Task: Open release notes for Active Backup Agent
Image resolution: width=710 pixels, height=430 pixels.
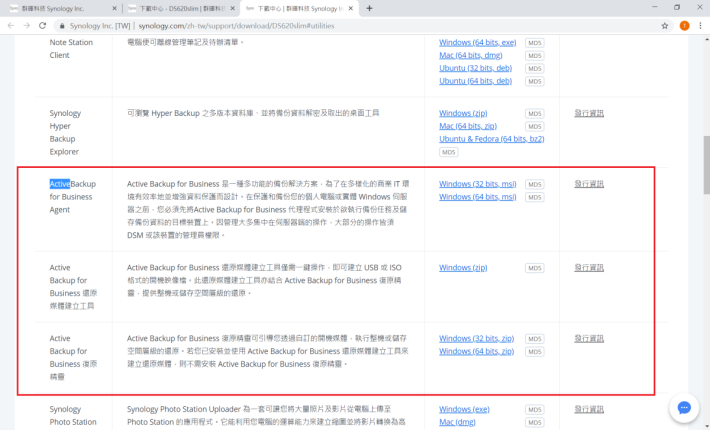Action: (x=589, y=184)
